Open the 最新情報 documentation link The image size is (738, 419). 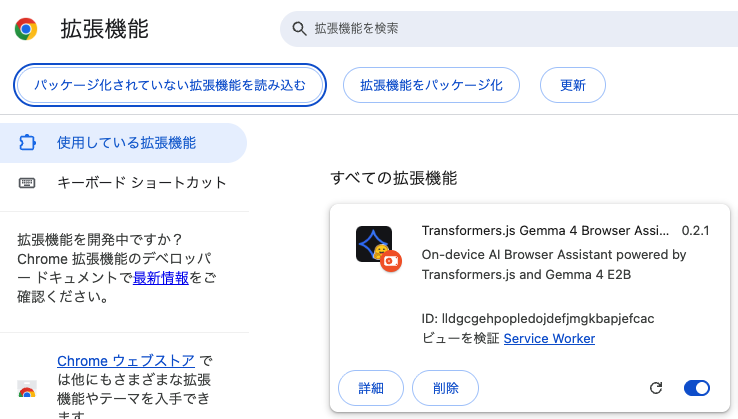coord(161,278)
